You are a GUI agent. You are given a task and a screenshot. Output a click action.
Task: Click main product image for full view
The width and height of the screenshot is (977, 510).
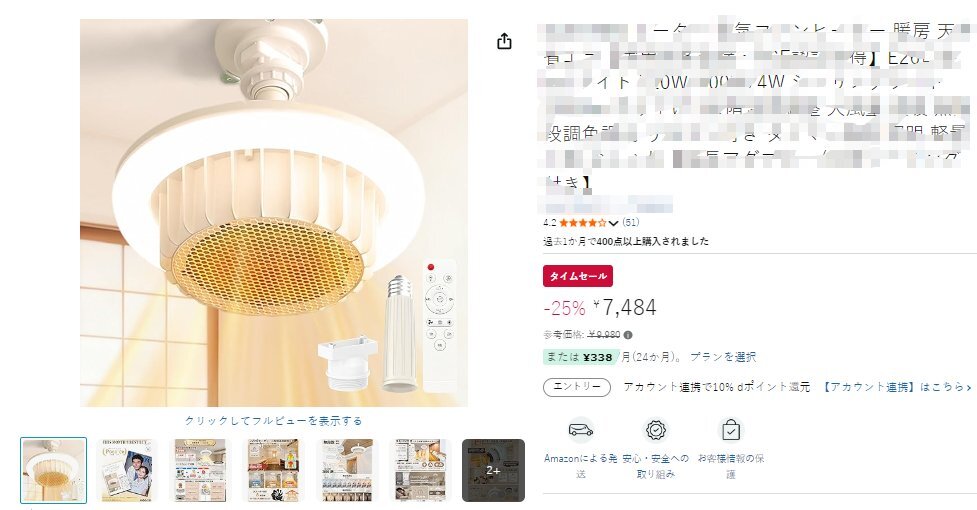pyautogui.click(x=274, y=213)
